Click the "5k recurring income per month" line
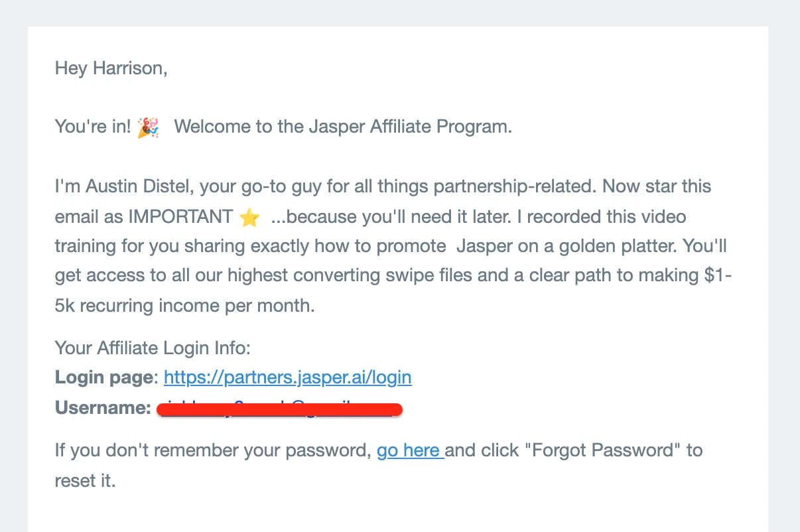 click(185, 306)
